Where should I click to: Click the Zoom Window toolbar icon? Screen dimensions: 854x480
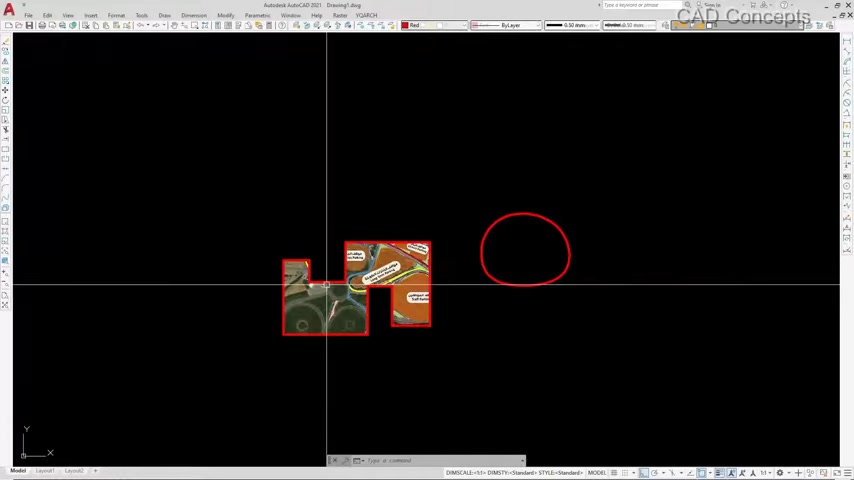pos(194,26)
